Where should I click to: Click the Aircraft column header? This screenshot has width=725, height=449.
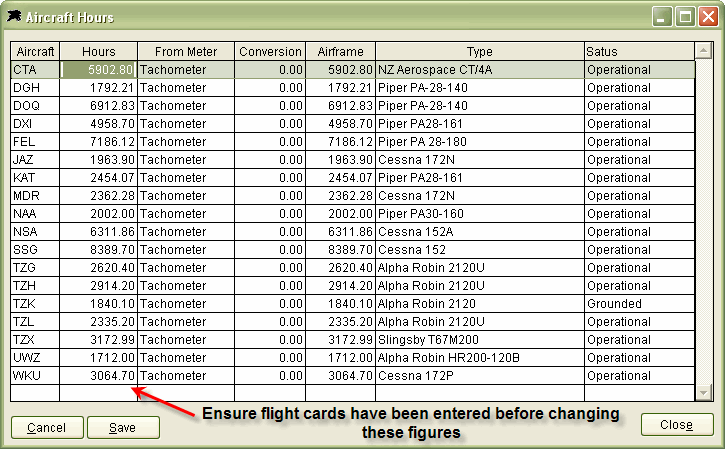pos(35,51)
